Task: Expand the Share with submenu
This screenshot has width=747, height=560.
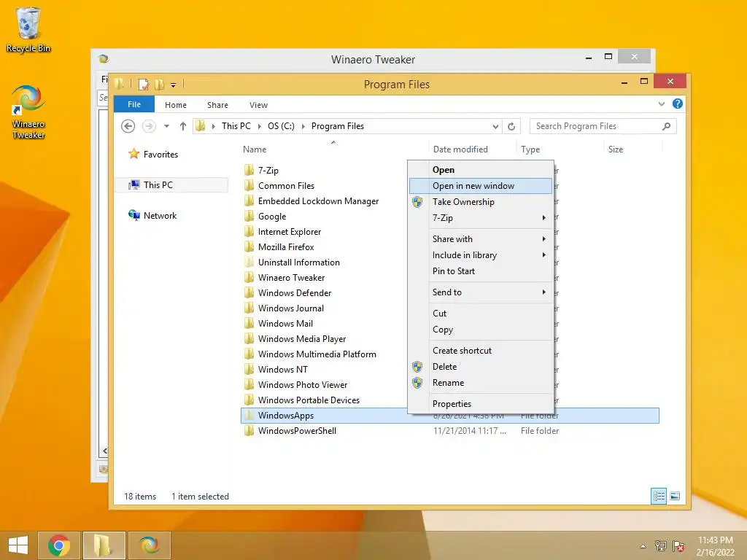Action: pyautogui.click(x=481, y=239)
